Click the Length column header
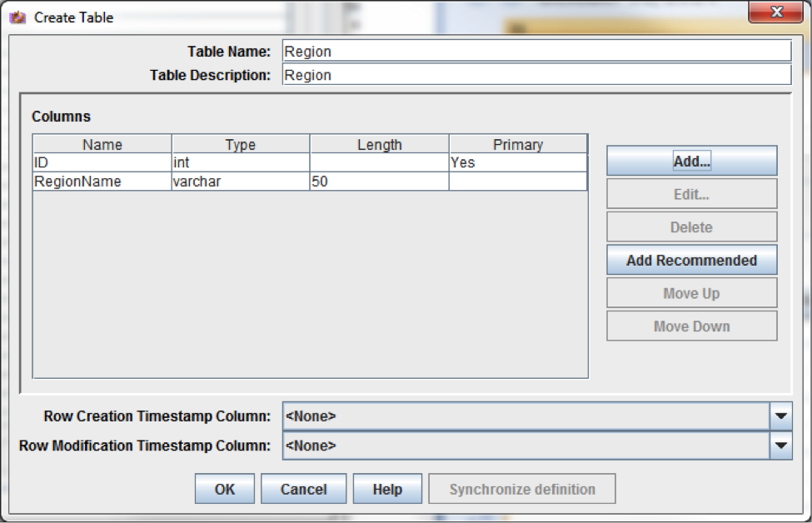This screenshot has height=523, width=812. point(379,144)
